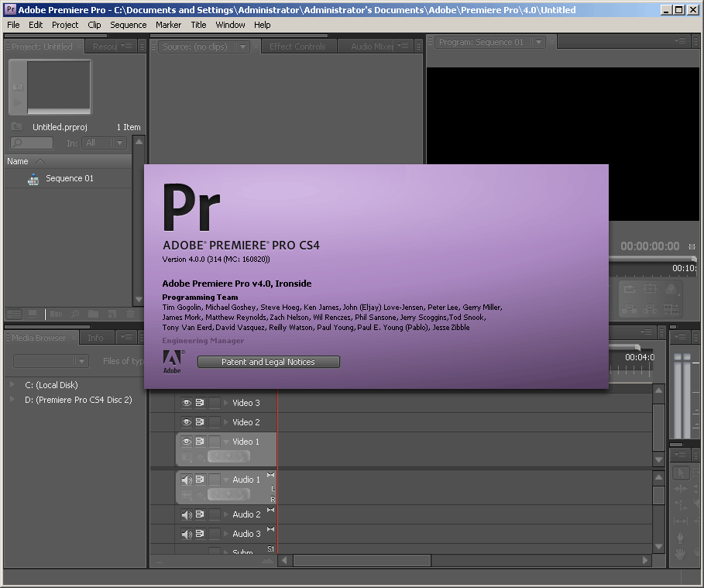Select the Slip tool
This screenshot has height=588, width=704.
(681, 521)
